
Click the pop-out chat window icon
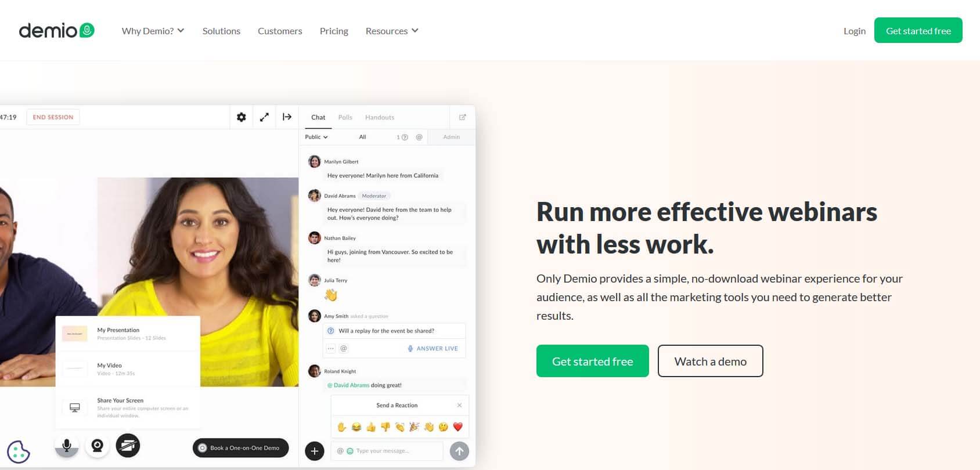pyautogui.click(x=463, y=117)
